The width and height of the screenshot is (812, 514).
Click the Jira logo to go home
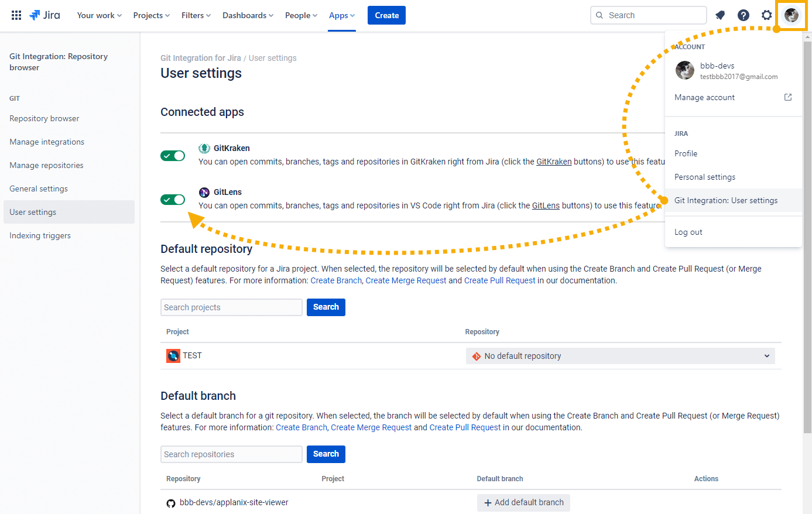[x=44, y=15]
